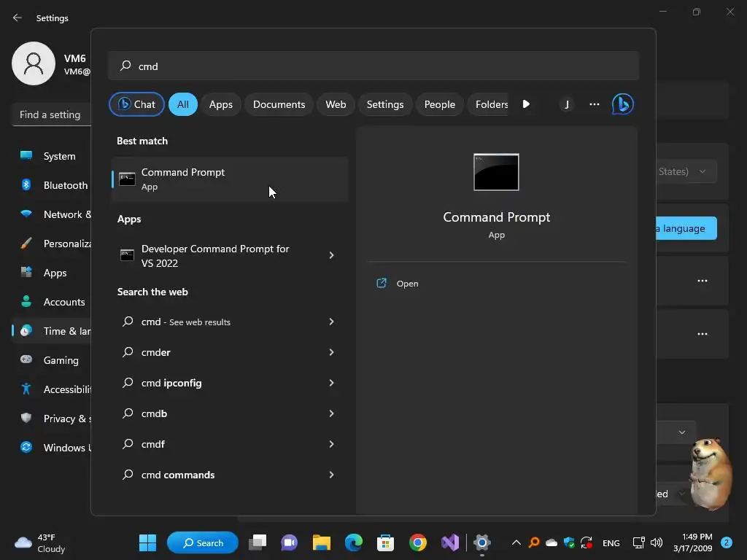Open Personalization brush icon in sidebar
The image size is (747, 560).
tap(26, 244)
